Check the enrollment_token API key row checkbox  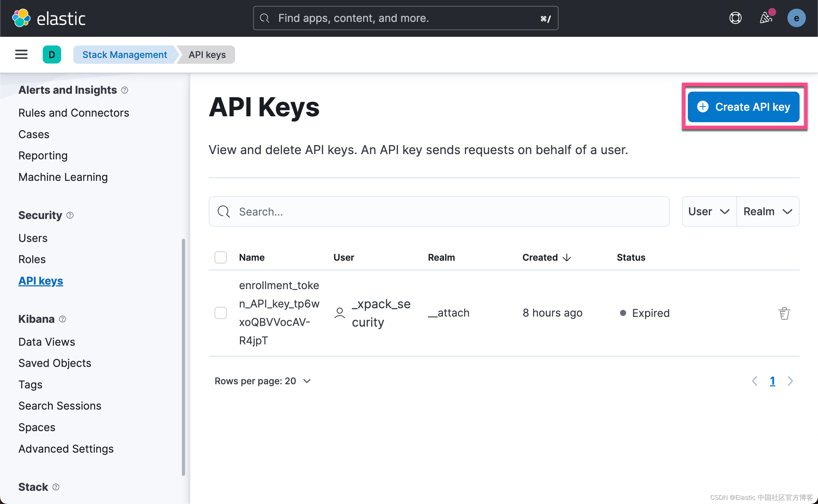[x=220, y=313]
